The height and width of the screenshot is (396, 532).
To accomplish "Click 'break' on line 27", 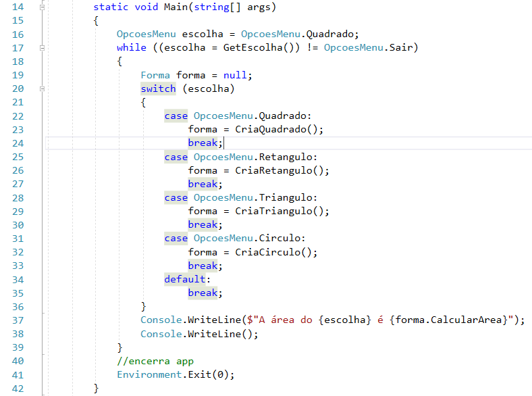I will 203,184.
